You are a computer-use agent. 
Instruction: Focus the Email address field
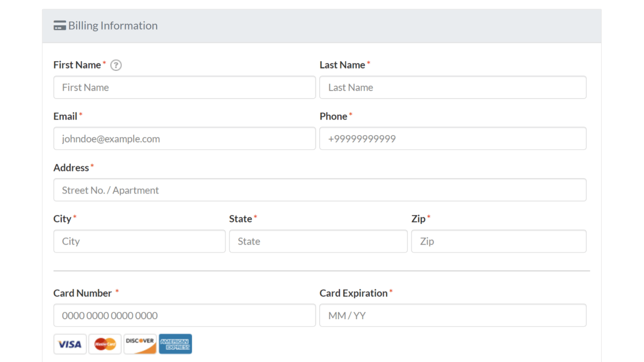pos(185,138)
